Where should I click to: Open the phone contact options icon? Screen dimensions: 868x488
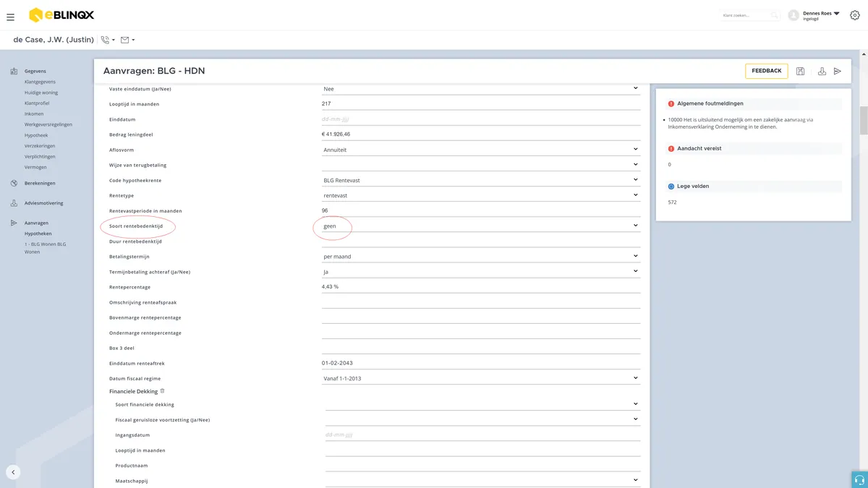tap(106, 40)
